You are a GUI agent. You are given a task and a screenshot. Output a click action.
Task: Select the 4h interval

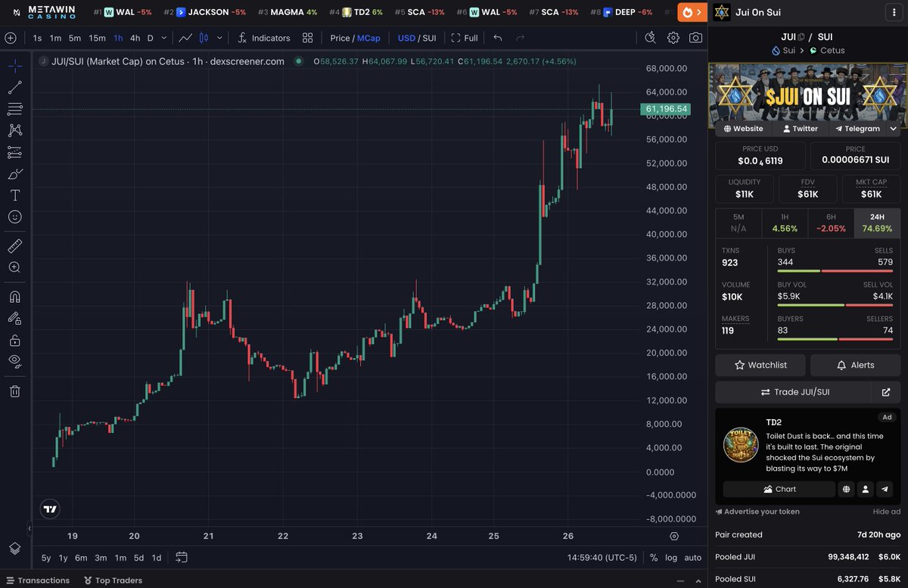point(135,38)
